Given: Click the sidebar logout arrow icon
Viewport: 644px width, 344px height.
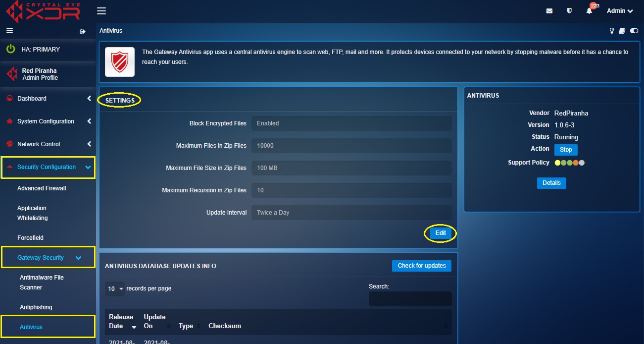Looking at the screenshot, I should [x=83, y=31].
